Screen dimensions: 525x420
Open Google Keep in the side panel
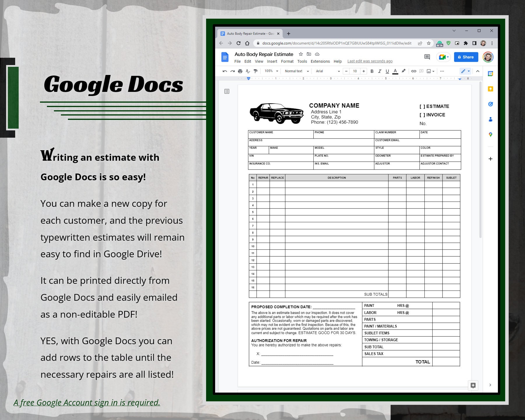click(x=491, y=89)
